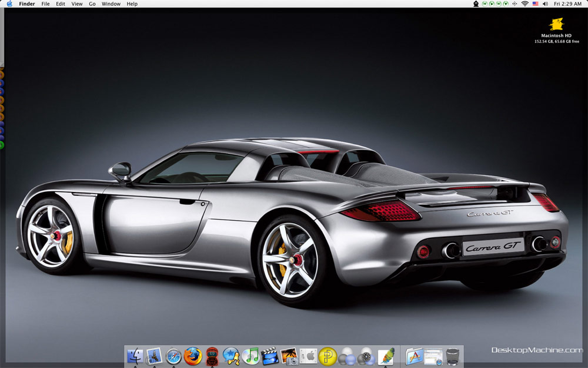Open the Apple menu
The width and height of the screenshot is (588, 368).
(9, 4)
